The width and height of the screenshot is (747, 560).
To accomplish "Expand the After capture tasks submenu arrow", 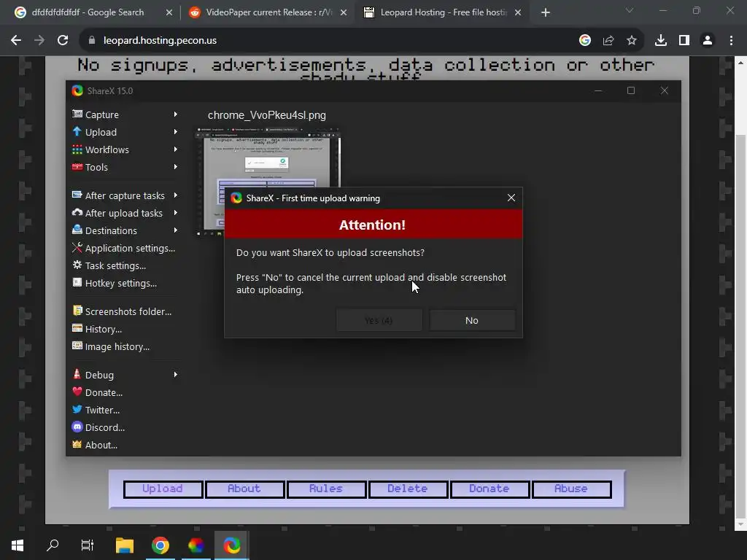I will click(176, 195).
